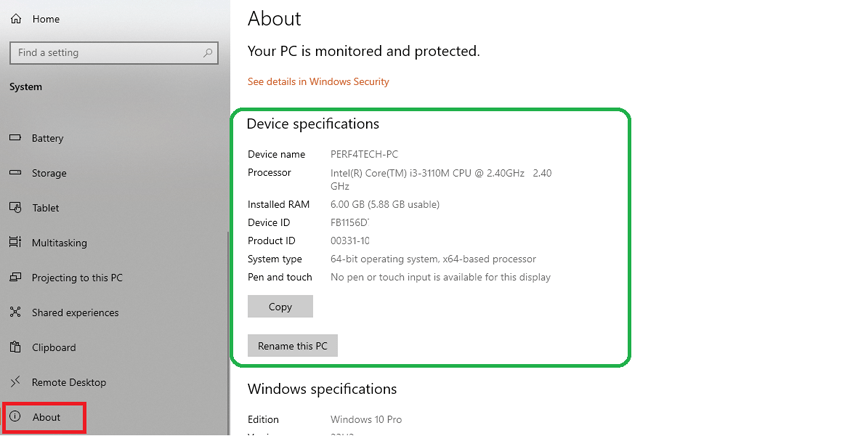Click the Product ID value 00331-10
This screenshot has height=436, width=850.
[x=350, y=241]
